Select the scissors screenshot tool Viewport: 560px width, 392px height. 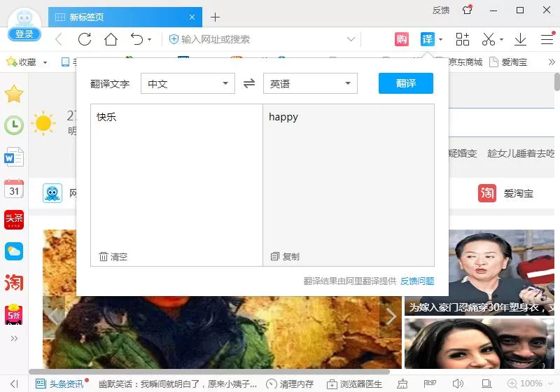tap(488, 39)
